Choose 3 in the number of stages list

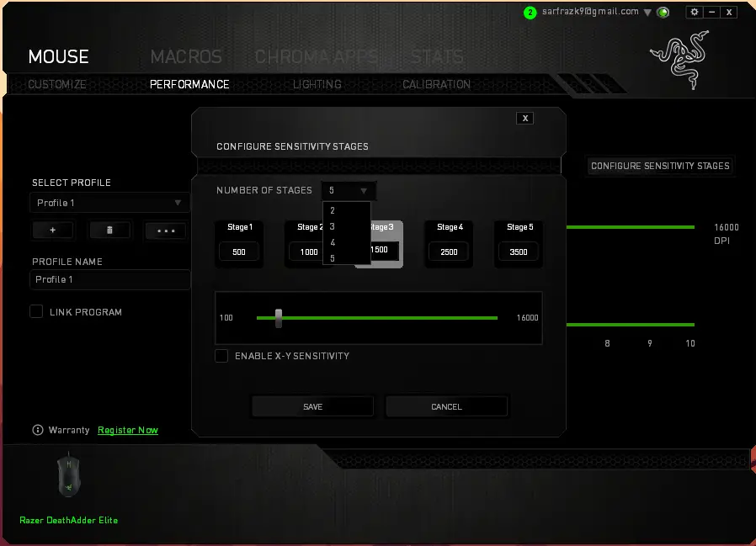333,226
